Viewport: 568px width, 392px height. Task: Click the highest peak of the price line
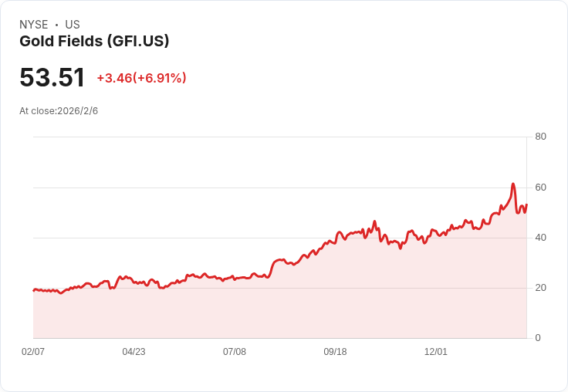click(512, 184)
